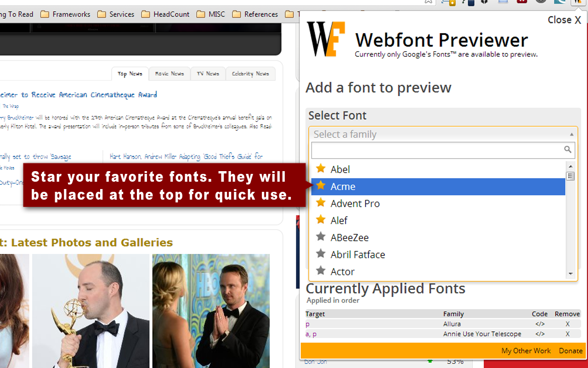Pick Advent Pro in the dropdown list

pyautogui.click(x=438, y=203)
